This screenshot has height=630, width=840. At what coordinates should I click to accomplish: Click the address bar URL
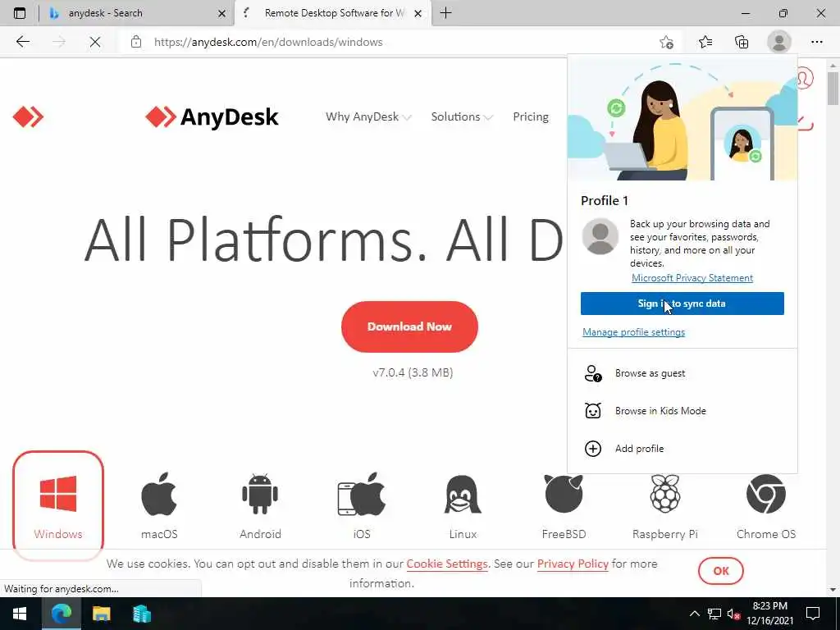(268, 42)
